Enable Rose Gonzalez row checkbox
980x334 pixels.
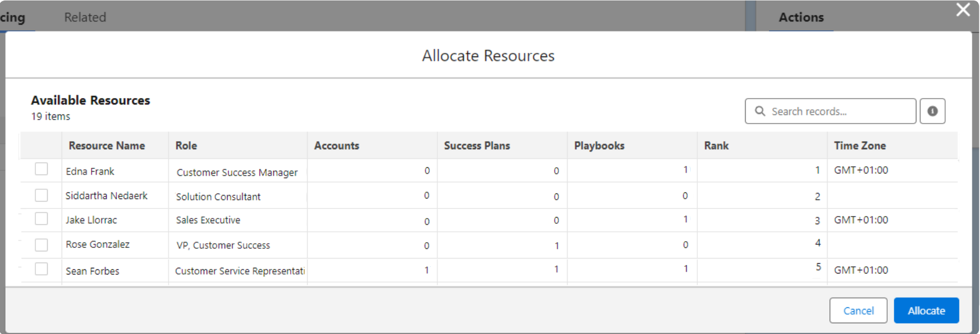tap(42, 245)
